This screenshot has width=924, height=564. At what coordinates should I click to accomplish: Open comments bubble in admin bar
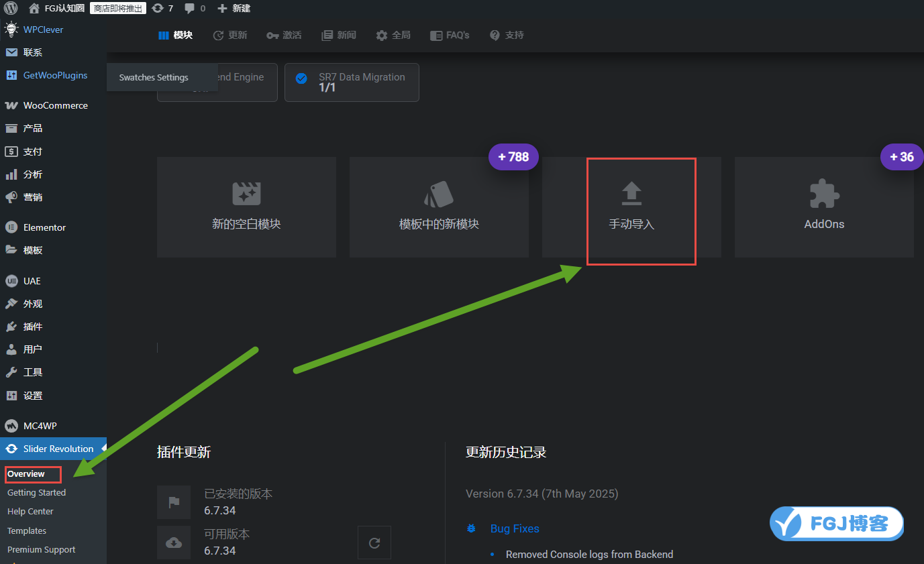tap(195, 8)
